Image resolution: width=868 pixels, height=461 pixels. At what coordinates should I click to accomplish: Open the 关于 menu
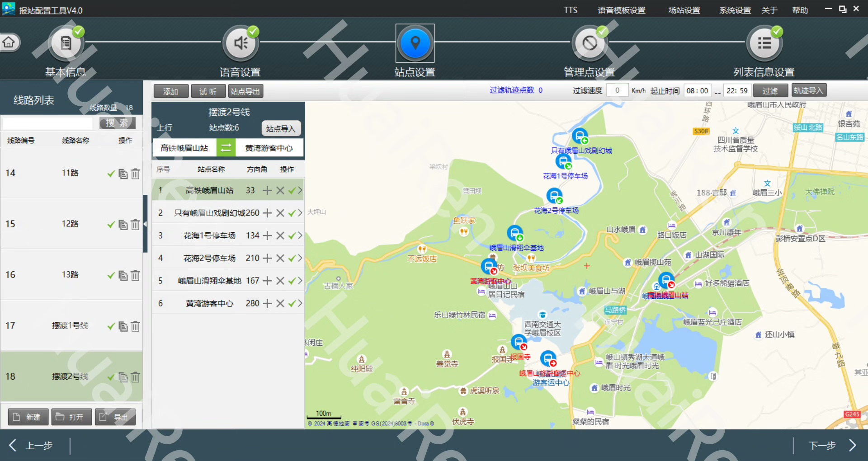(x=769, y=10)
